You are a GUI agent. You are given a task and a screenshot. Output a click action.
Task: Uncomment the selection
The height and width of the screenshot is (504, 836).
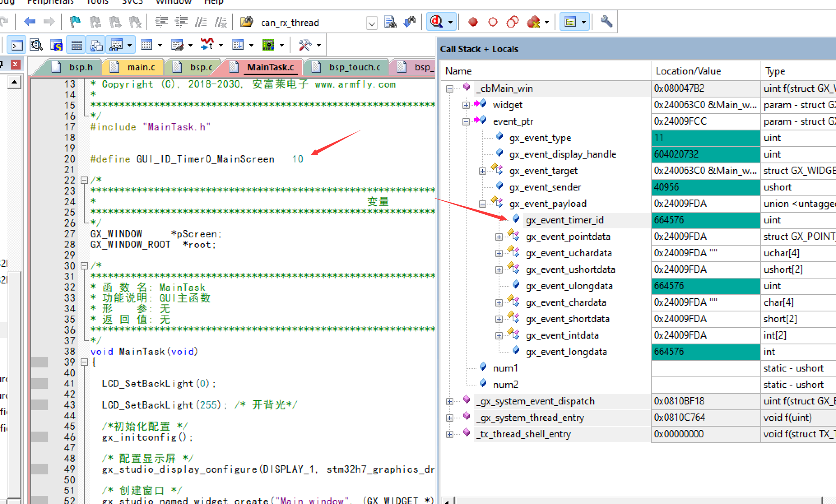(x=221, y=21)
